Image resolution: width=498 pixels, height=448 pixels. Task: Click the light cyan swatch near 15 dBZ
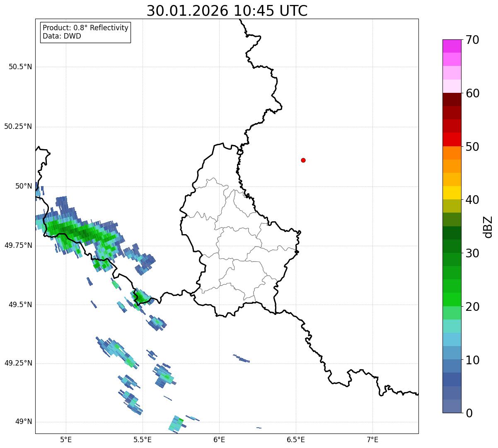[452, 326]
